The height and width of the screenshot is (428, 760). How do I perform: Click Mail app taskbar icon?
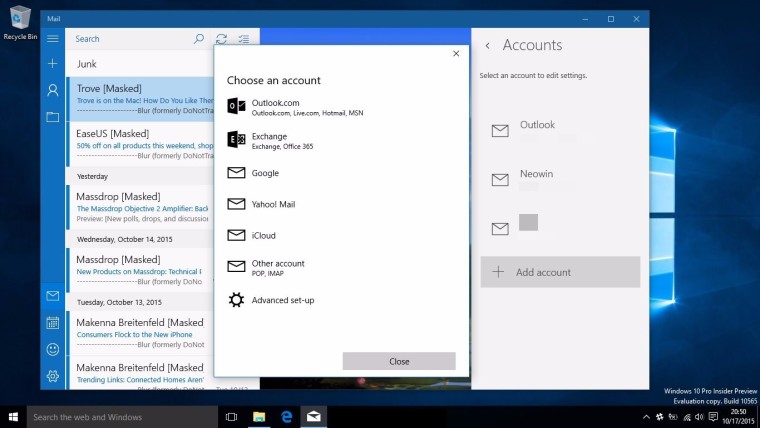click(314, 417)
